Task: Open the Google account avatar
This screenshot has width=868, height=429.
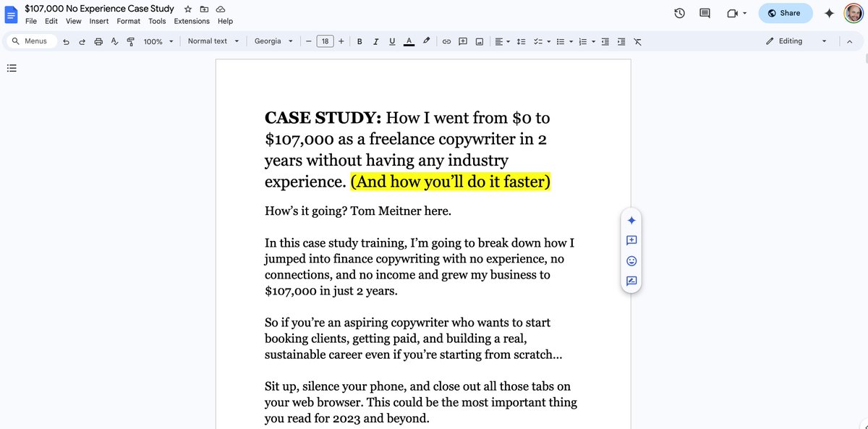Action: click(854, 13)
